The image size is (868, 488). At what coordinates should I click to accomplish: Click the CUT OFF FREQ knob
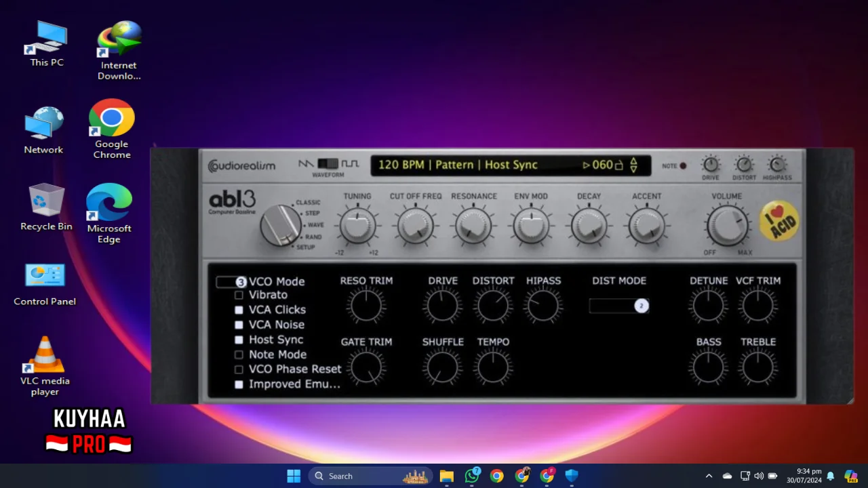pos(415,226)
